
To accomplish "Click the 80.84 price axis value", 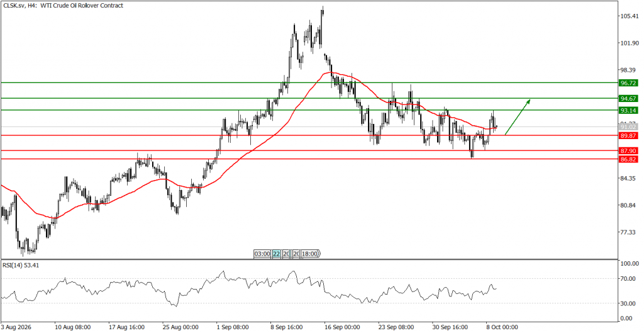I will point(629,206).
